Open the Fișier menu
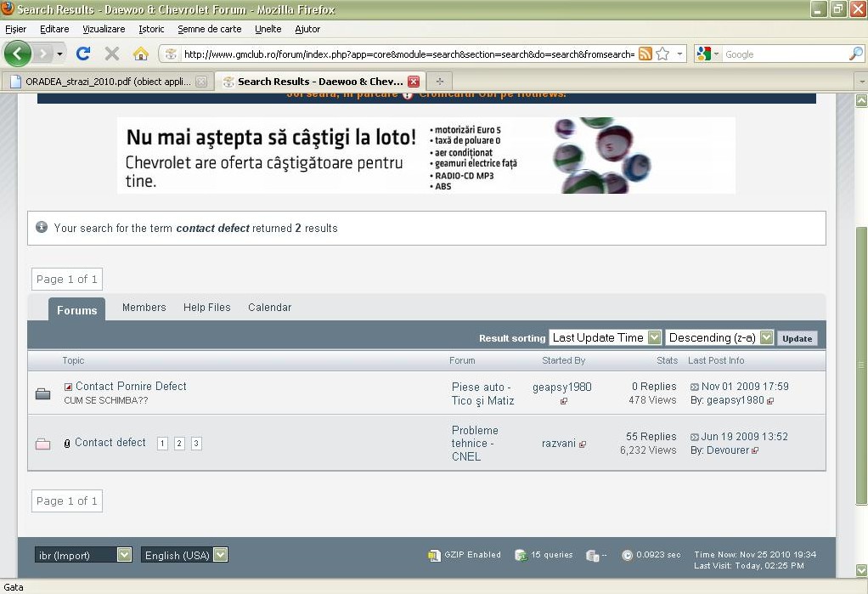868x594 pixels. (x=15, y=29)
